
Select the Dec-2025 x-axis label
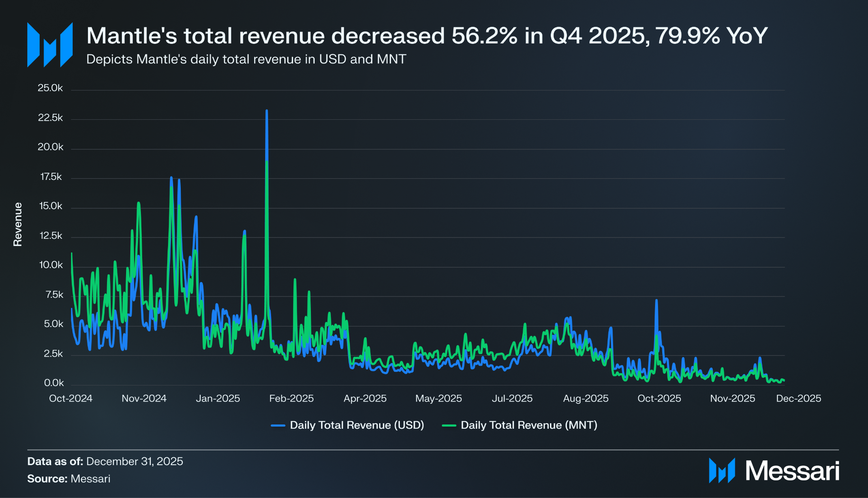(798, 398)
